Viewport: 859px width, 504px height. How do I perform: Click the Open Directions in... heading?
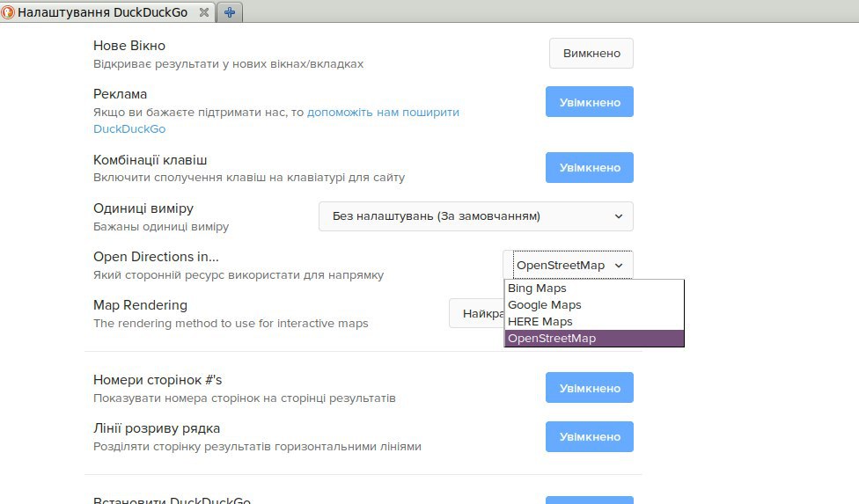pos(156,257)
